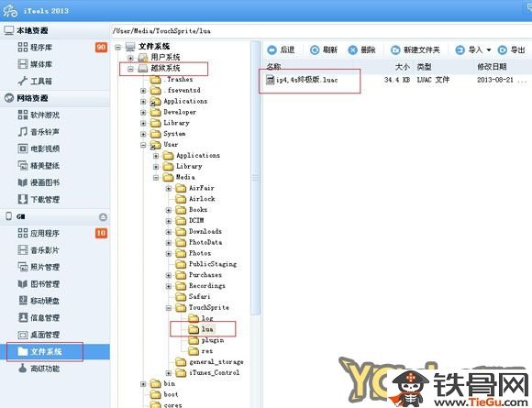Click the eject button beside the device name

click(x=103, y=217)
